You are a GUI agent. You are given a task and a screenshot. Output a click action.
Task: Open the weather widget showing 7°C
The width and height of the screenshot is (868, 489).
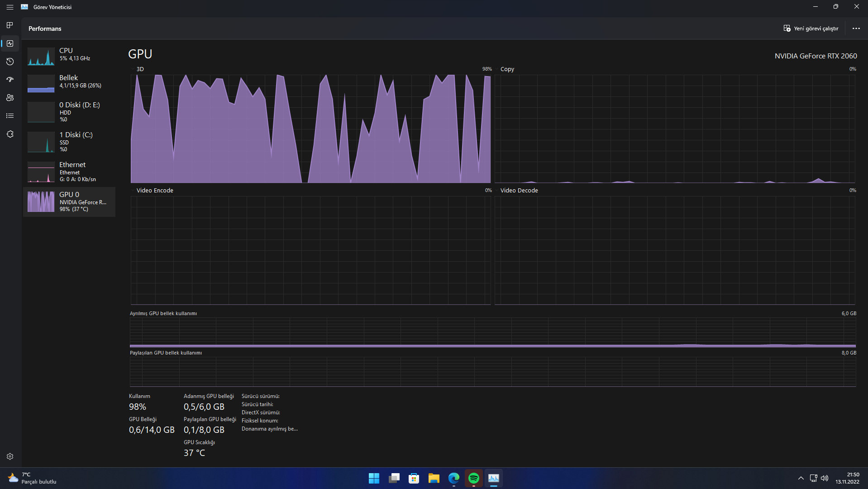click(32, 478)
